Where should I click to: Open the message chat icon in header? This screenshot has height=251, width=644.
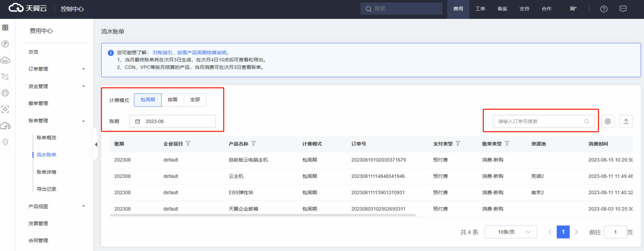[x=623, y=9]
